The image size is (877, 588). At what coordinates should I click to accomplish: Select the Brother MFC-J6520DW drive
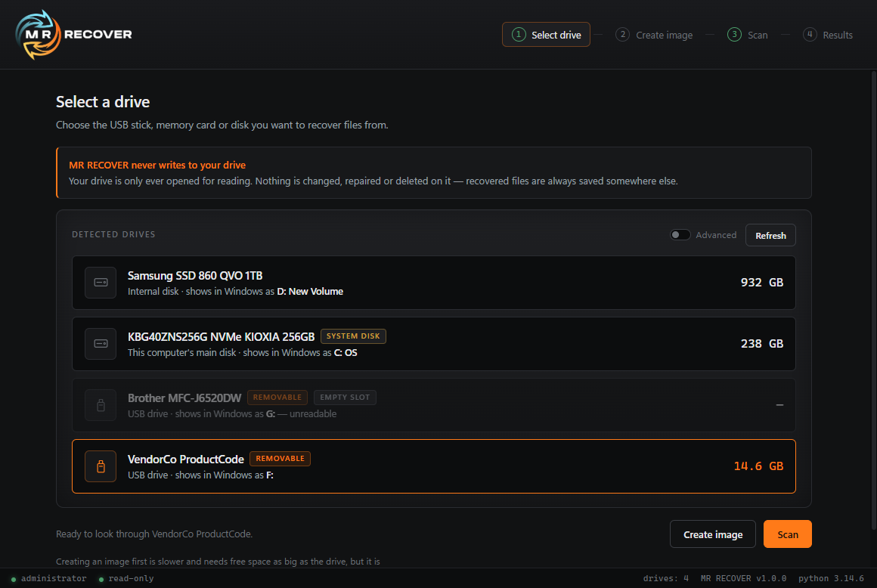(433, 405)
